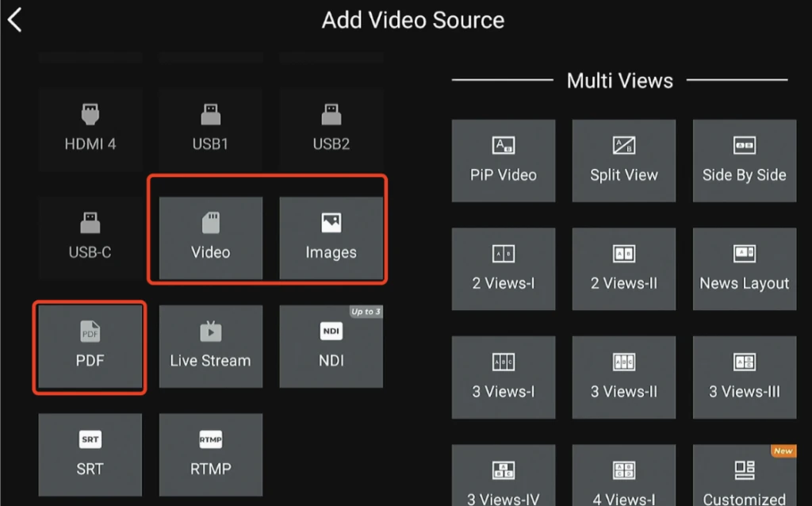
Task: Pick the Side By Side layout
Action: (x=744, y=160)
